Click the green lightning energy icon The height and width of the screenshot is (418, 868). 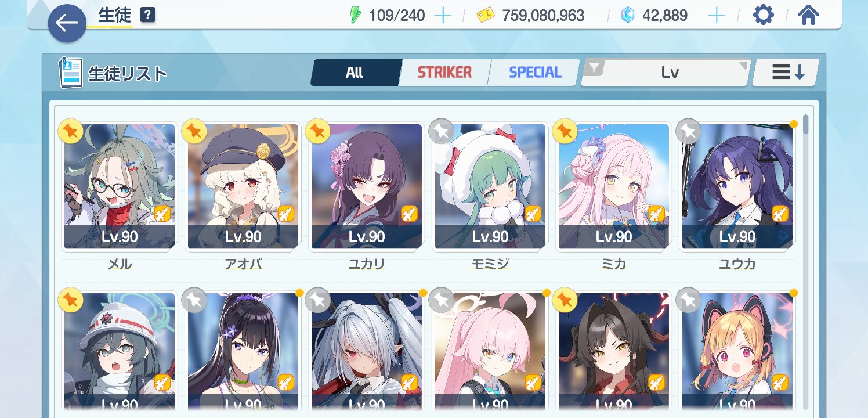(x=355, y=16)
